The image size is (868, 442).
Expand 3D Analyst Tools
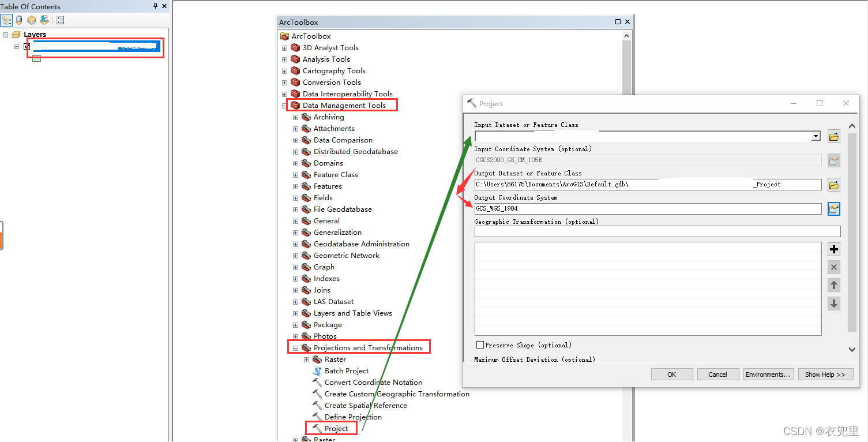coord(284,48)
